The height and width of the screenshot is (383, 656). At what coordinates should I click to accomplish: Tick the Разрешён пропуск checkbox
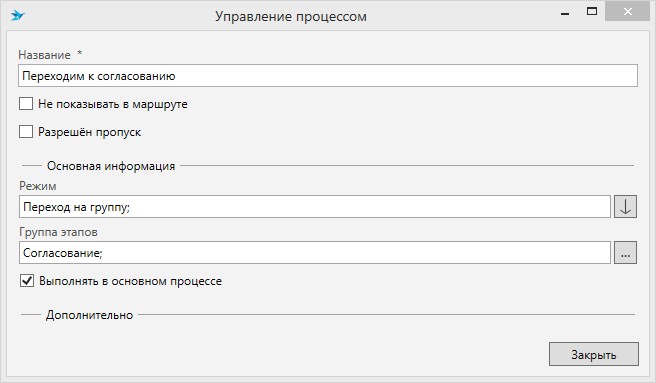26,131
